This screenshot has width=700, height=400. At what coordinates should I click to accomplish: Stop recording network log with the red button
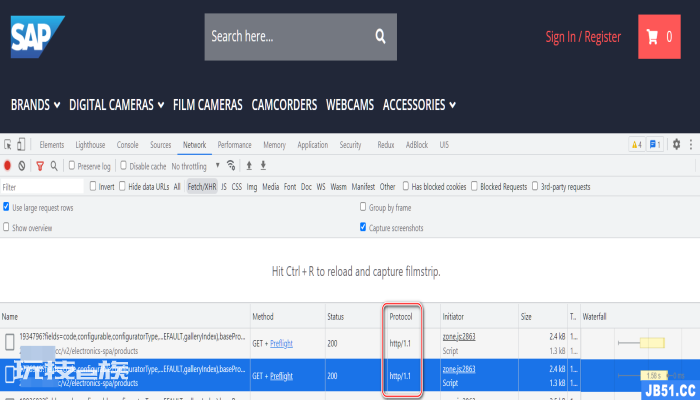(7, 166)
